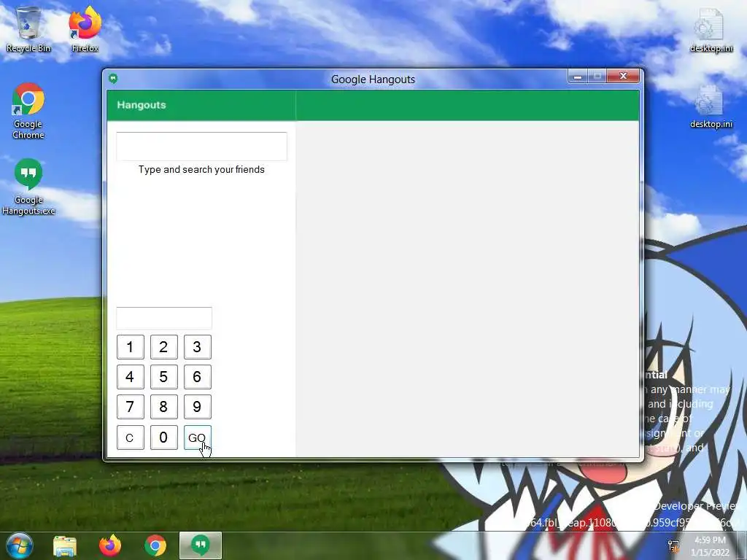Tap digit 2 on the keypad
Image resolution: width=747 pixels, height=560 pixels.
click(164, 346)
